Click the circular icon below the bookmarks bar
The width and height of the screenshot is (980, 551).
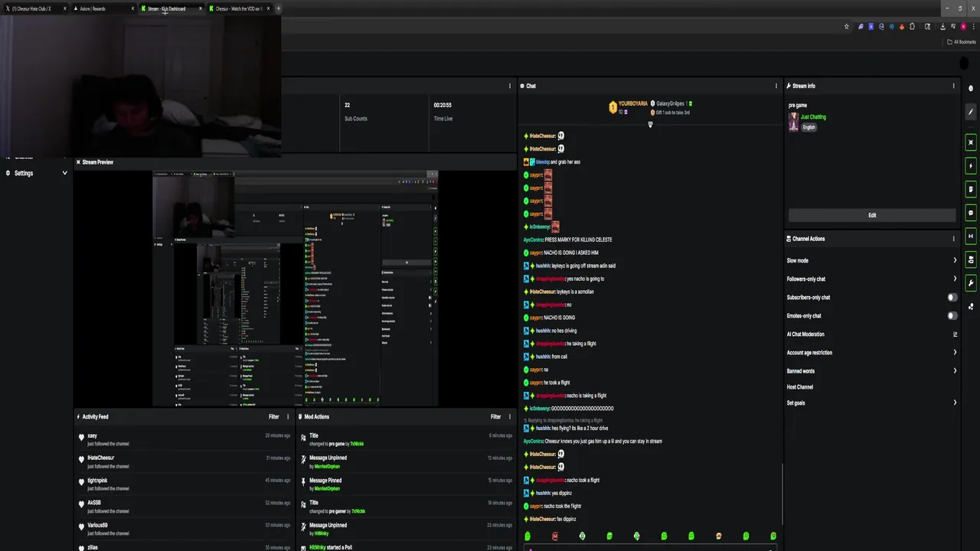[963, 63]
